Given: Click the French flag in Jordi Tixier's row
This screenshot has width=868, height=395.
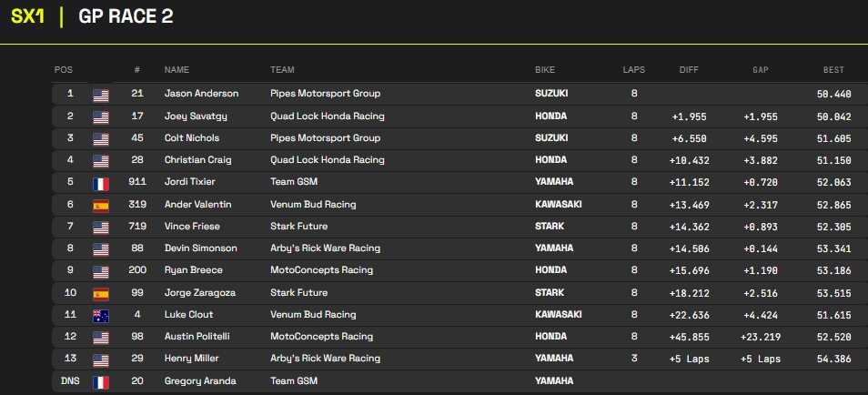Looking at the screenshot, I should click(100, 182).
